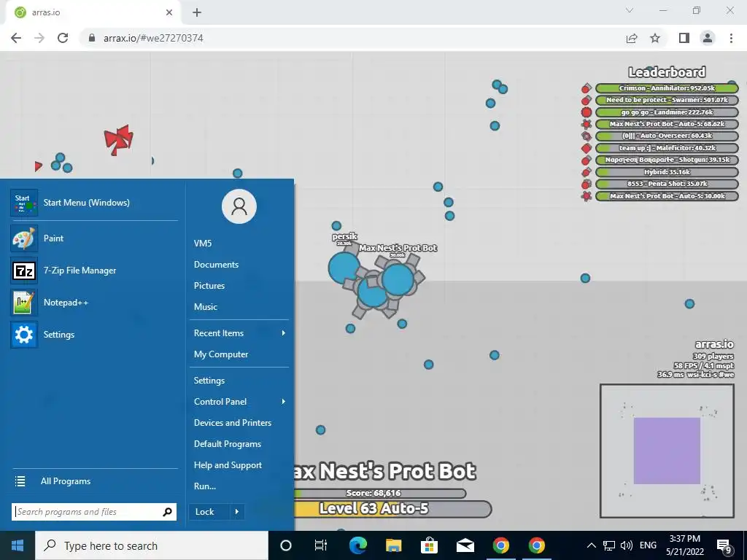View site security lock info

(92, 38)
